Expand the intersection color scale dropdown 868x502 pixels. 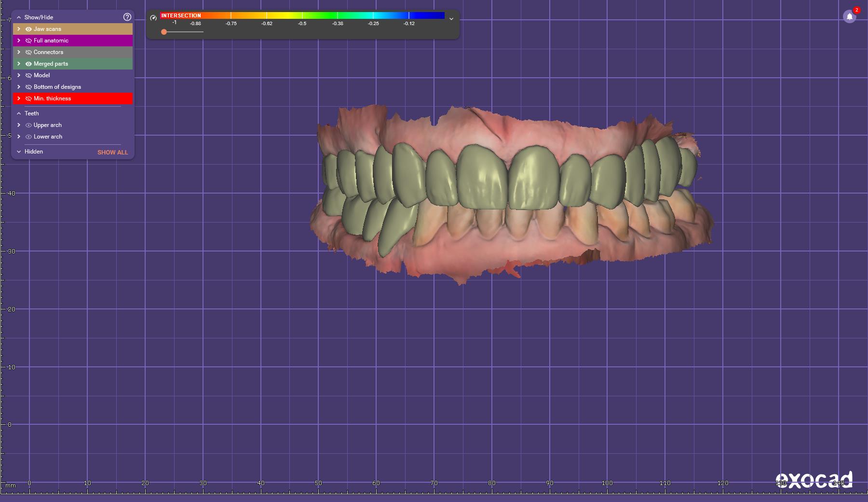click(x=451, y=19)
